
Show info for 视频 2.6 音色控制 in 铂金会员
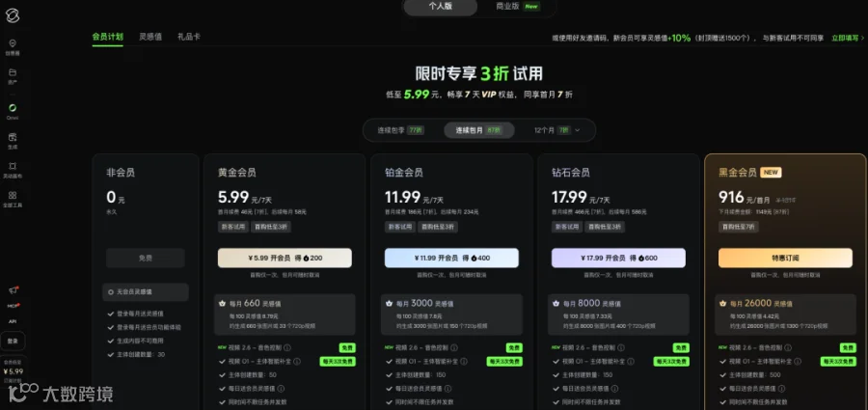point(454,348)
